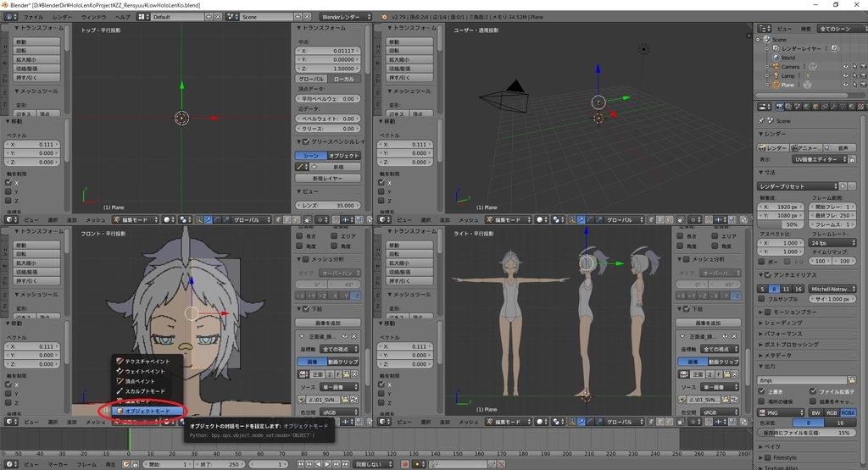Open 24 fps frame rate dropdown

832,243
